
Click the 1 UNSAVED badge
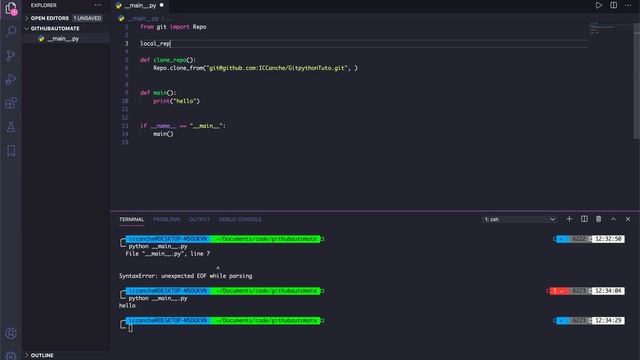87,18
